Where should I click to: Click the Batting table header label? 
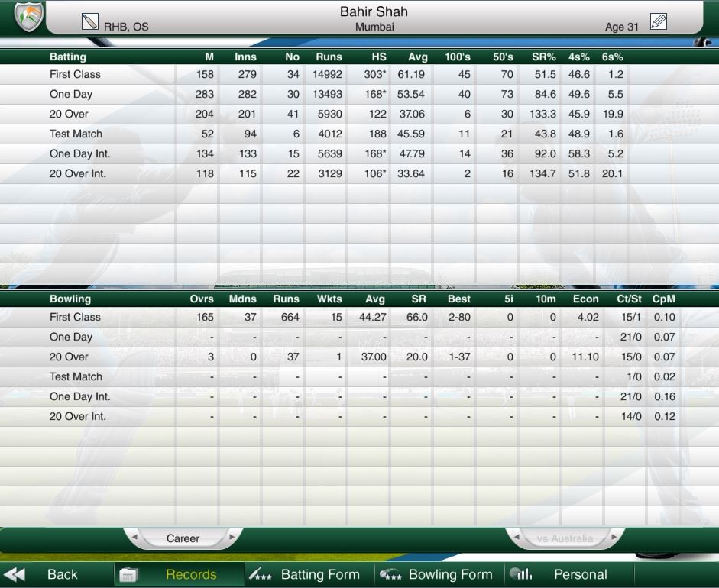[68, 57]
